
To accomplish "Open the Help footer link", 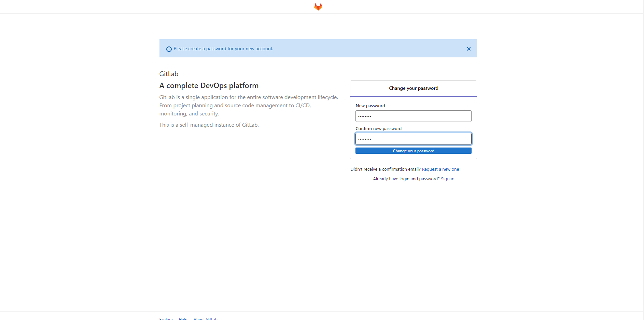I will [x=183, y=319].
